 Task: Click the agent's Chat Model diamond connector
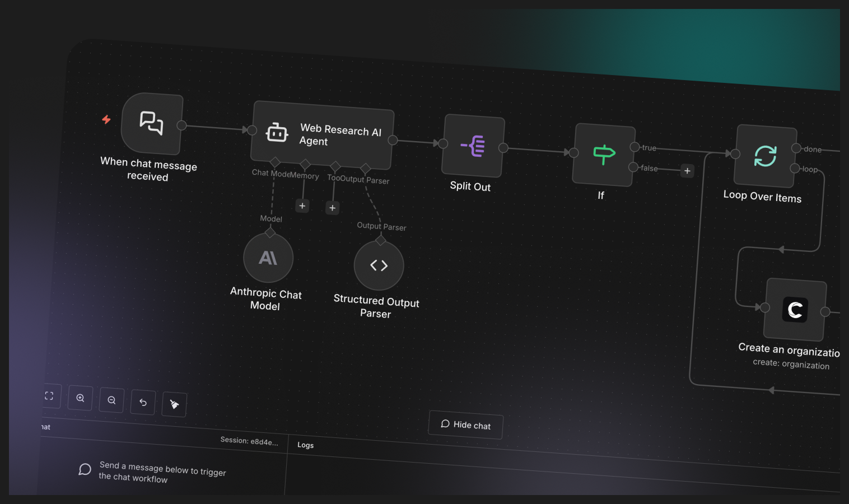(x=275, y=162)
